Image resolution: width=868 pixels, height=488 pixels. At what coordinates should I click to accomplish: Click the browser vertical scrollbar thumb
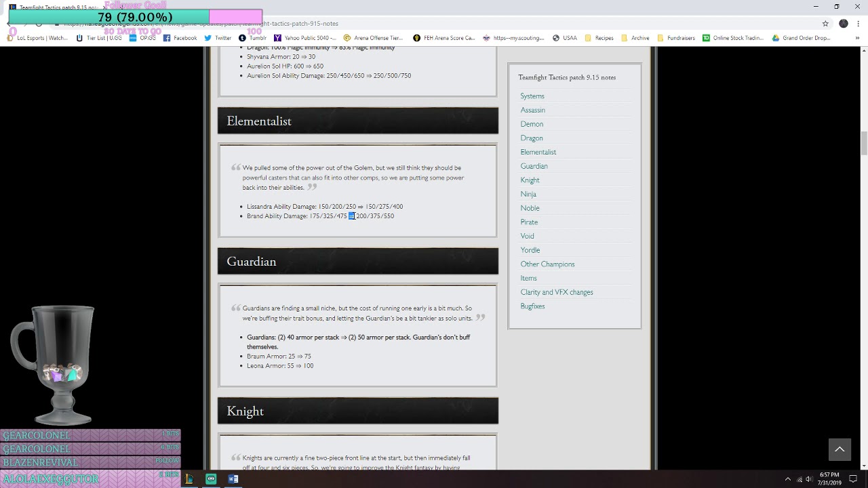pos(864,143)
